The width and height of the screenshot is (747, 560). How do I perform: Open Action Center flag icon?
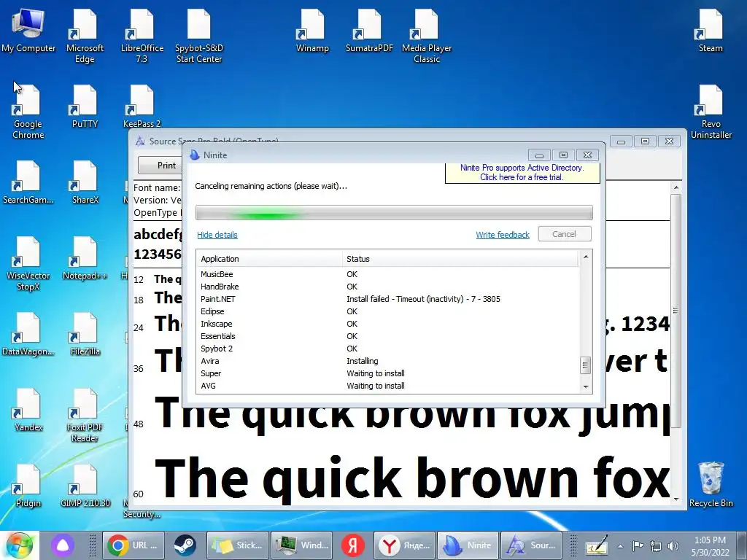[x=638, y=546]
